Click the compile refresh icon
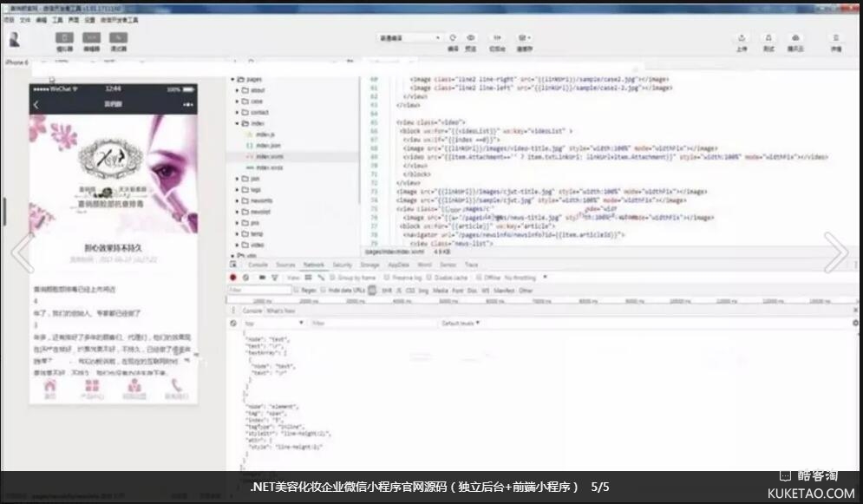The image size is (863, 504). (x=453, y=38)
